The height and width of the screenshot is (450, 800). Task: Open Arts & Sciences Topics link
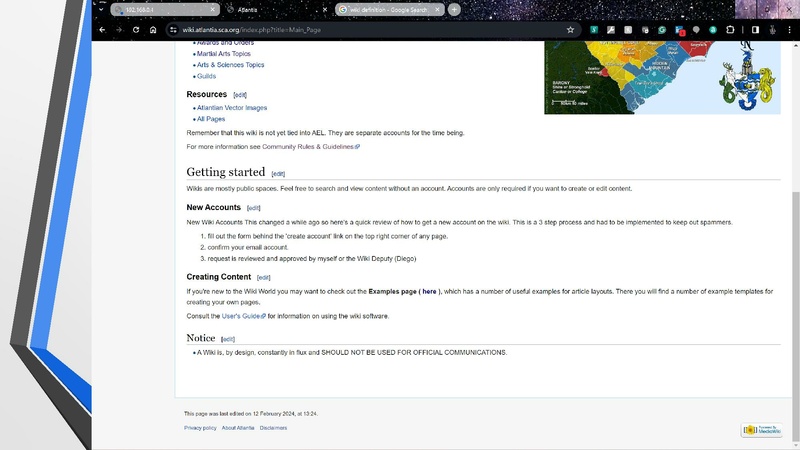coord(231,65)
